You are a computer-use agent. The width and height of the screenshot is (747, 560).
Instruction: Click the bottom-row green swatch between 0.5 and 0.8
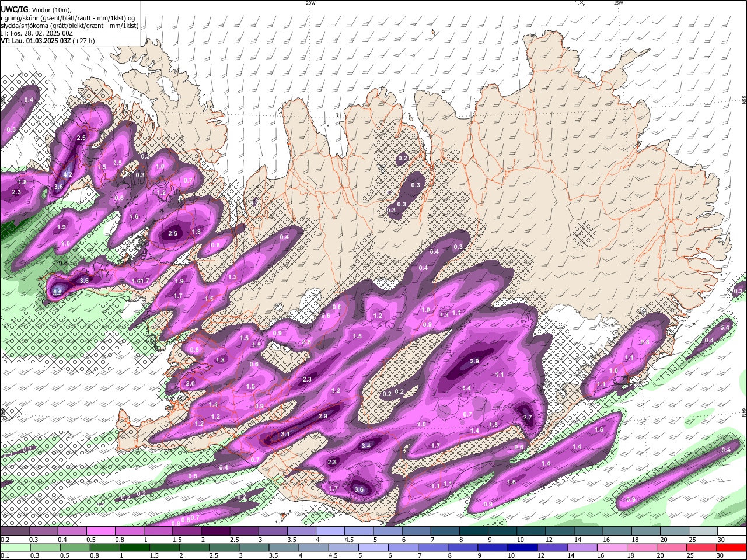[76, 548]
